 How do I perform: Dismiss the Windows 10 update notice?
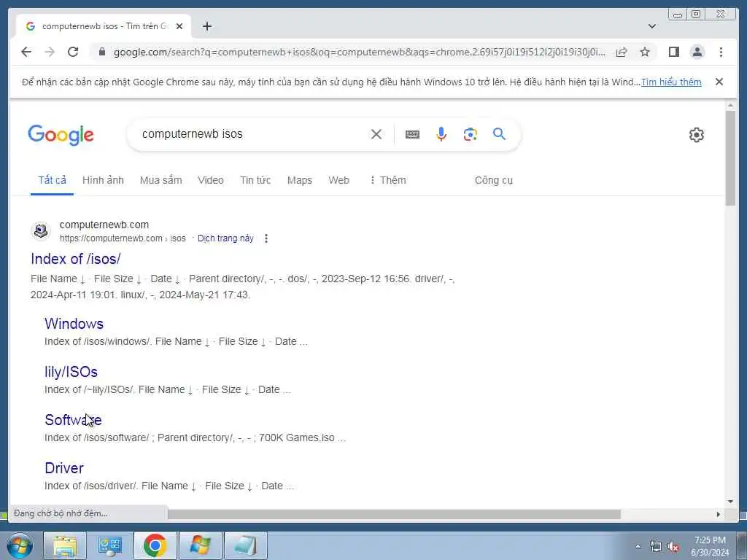click(719, 82)
